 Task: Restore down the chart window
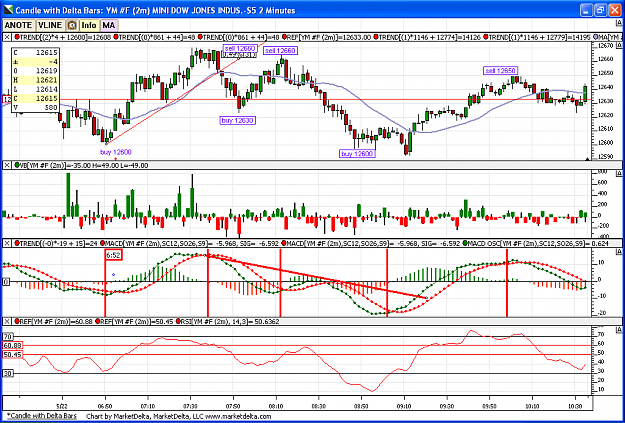[601, 10]
